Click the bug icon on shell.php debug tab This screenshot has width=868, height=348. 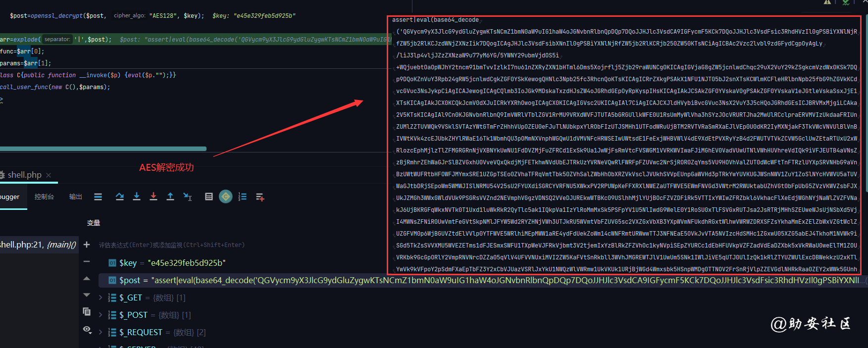(2, 175)
